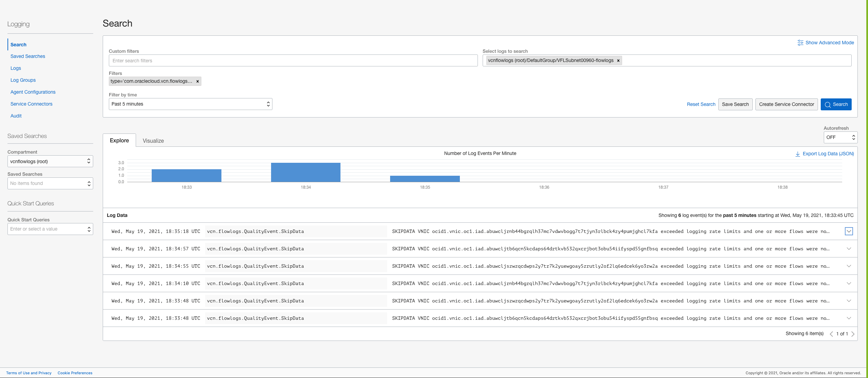Image resolution: width=868 pixels, height=378 pixels.
Task: Open Quick Start Queries select box
Action: tap(50, 229)
